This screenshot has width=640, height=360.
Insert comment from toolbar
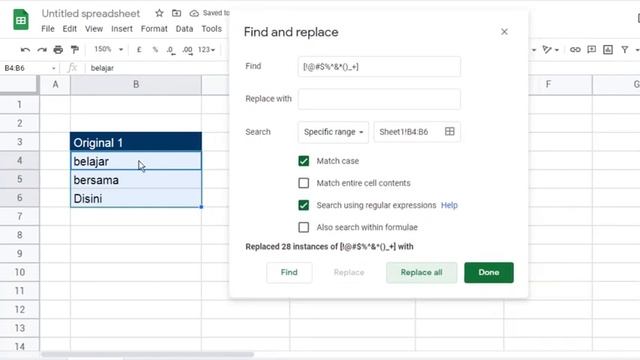[x=591, y=50]
